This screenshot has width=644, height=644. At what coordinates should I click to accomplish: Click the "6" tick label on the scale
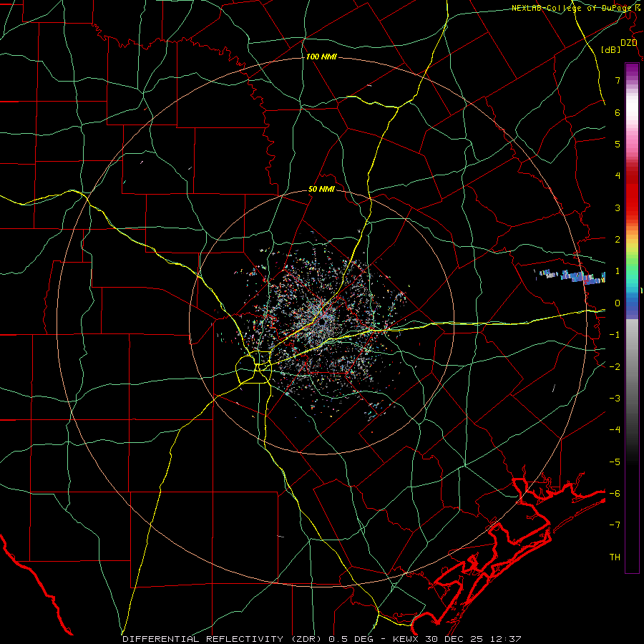[618, 112]
